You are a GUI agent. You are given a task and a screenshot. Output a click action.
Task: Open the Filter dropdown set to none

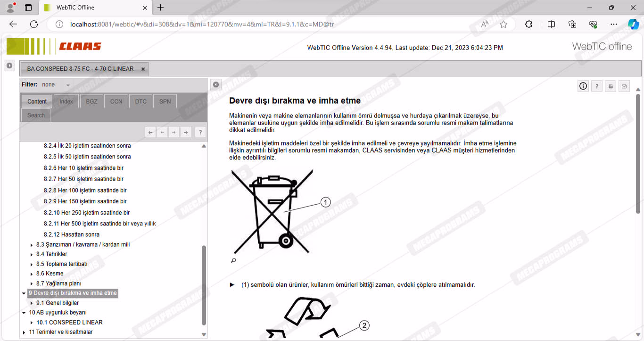(56, 85)
